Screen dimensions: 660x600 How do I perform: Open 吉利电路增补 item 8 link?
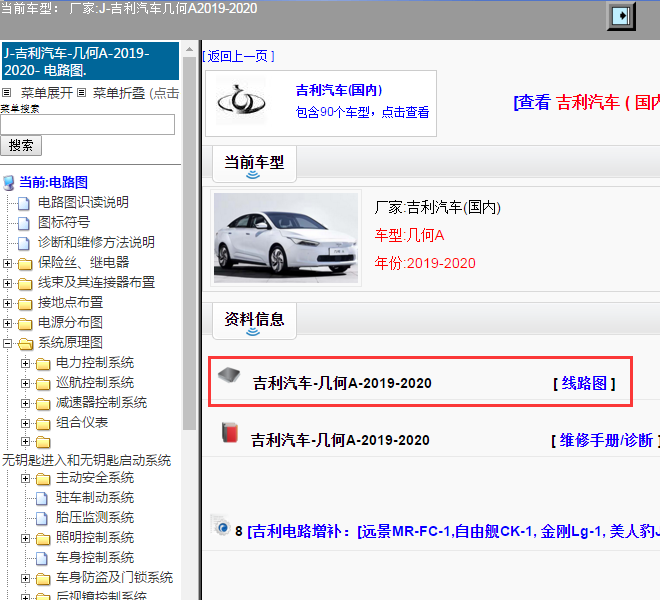pyautogui.click(x=452, y=531)
